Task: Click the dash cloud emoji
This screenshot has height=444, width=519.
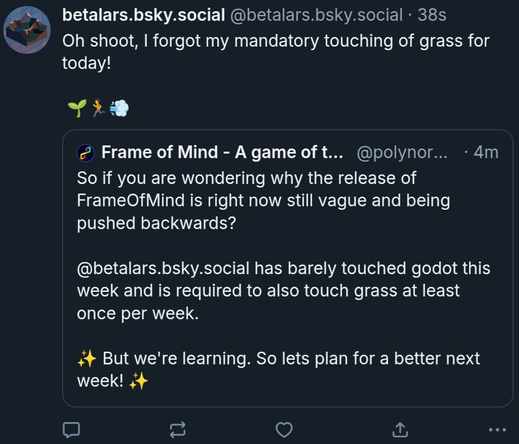Action: coord(119,108)
